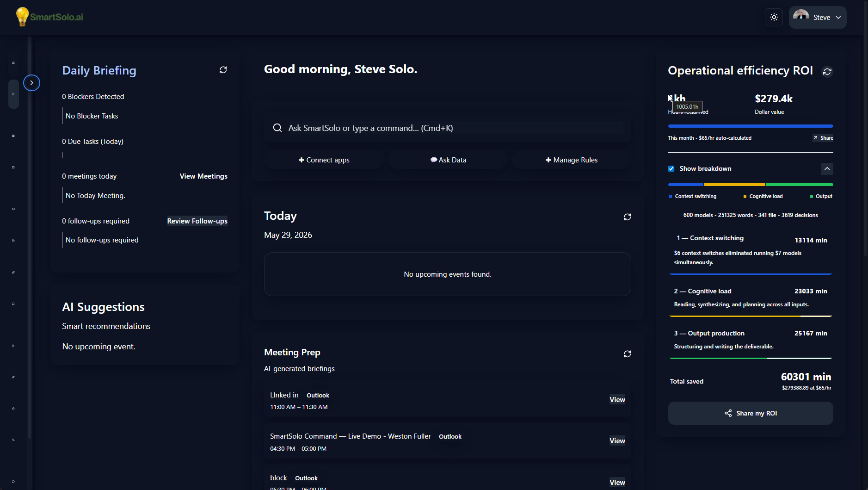Click the Manage Rules button
The image size is (868, 490).
click(572, 160)
